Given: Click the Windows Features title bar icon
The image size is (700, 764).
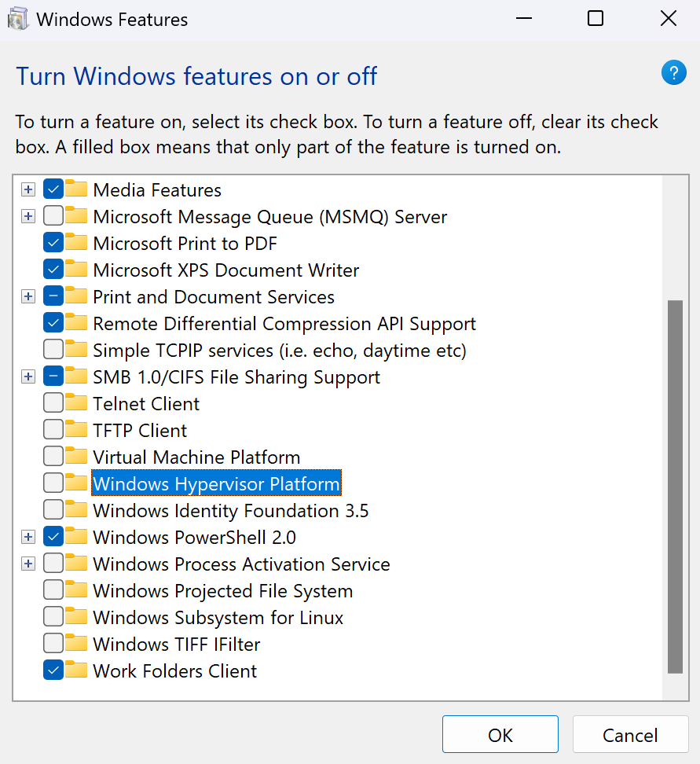Looking at the screenshot, I should click(18, 19).
